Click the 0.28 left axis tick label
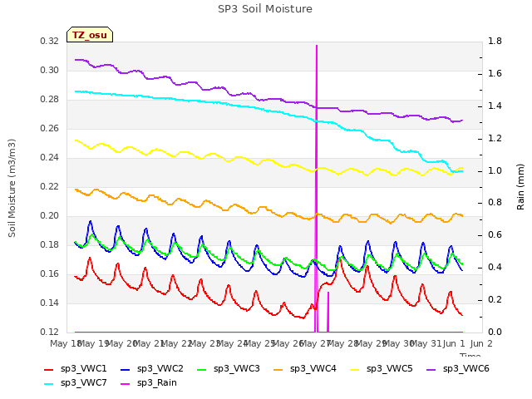The height and width of the screenshot is (399, 532). coord(50,100)
